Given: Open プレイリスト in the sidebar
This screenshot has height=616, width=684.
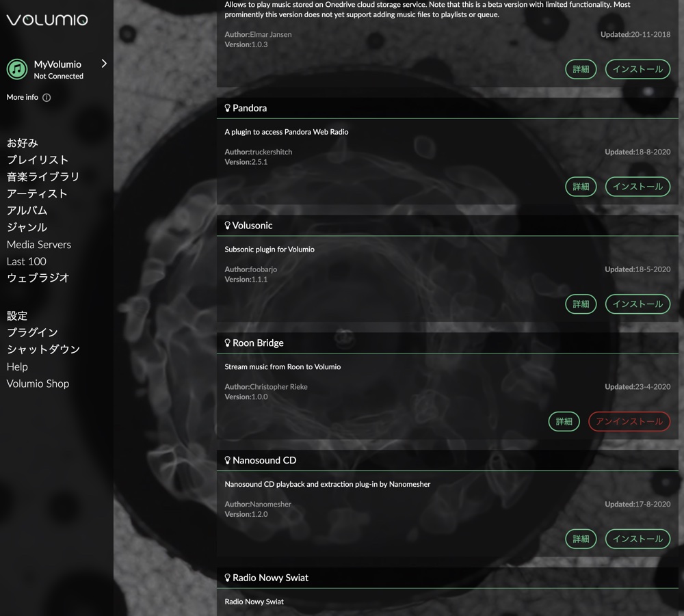Looking at the screenshot, I should tap(38, 160).
